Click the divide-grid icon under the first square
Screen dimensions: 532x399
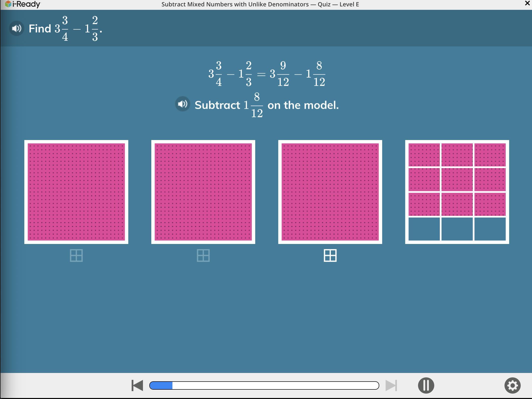click(76, 256)
